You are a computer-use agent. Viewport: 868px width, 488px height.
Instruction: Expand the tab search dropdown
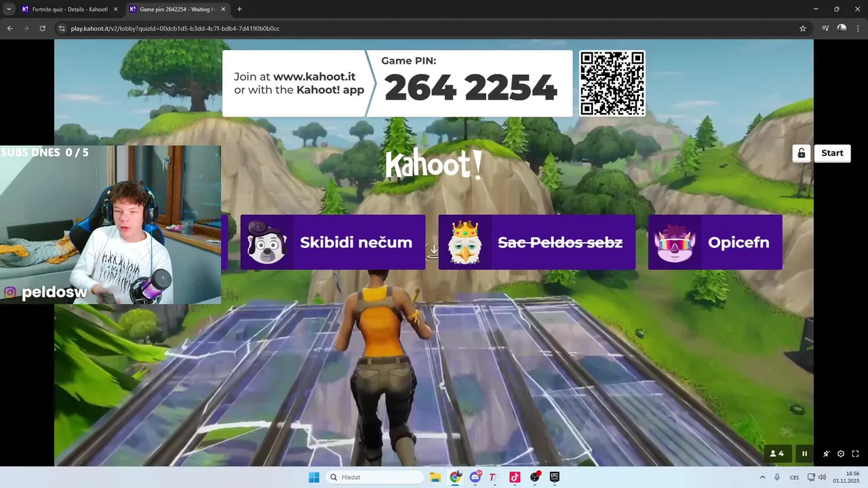[9, 9]
